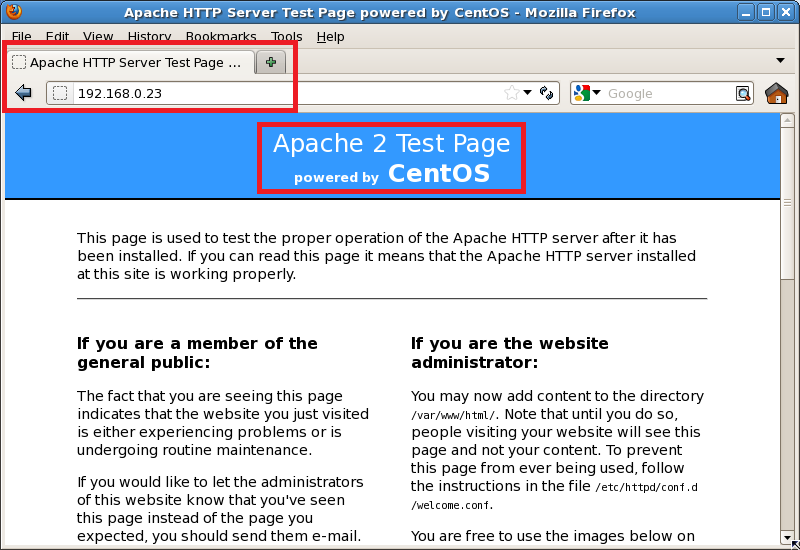Open the Edit menu

[x=57, y=37]
